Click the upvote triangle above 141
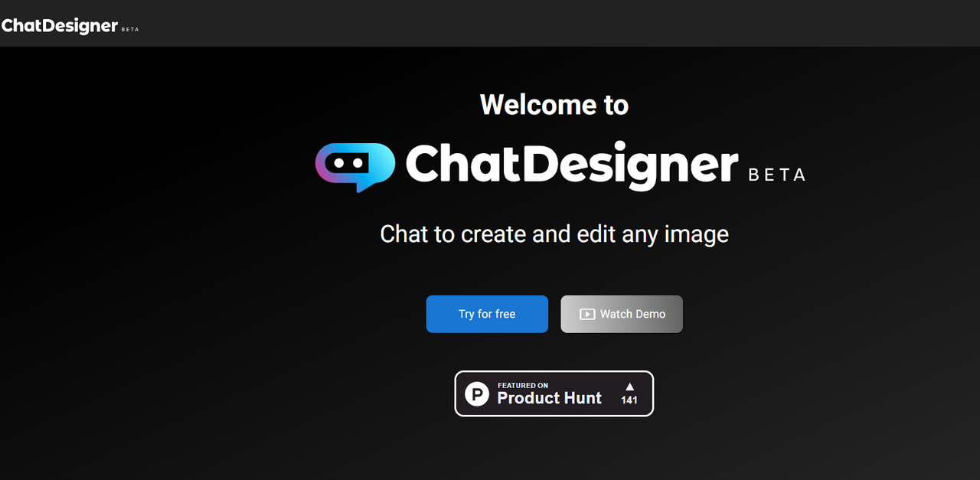This screenshot has height=480, width=980. pos(629,387)
